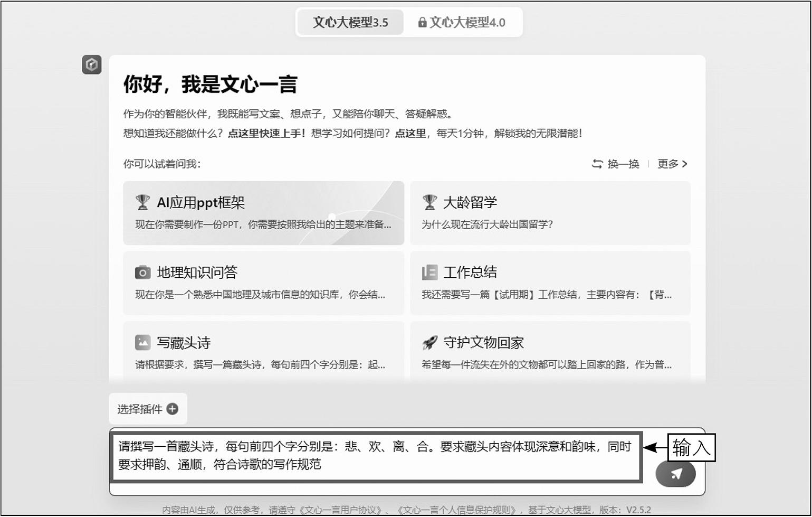The width and height of the screenshot is (812, 517).
Task: Click trophy icon on AI应用ppt框架 card
Action: (142, 202)
